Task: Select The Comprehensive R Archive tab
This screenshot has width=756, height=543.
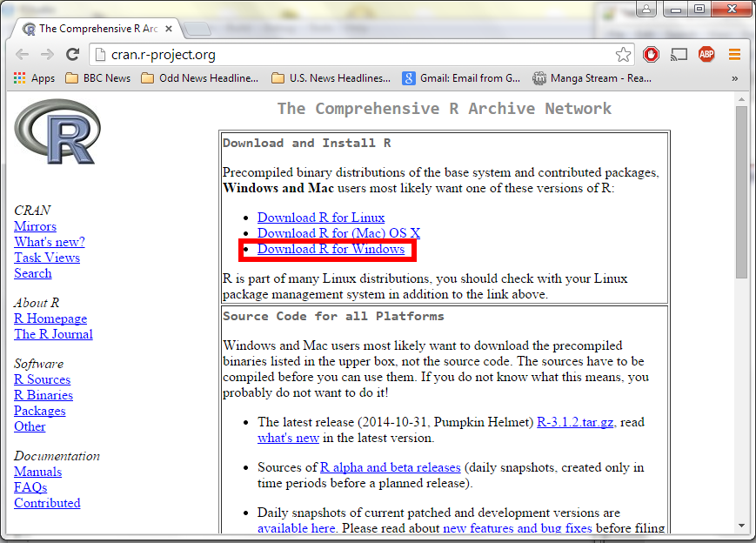Action: click(98, 29)
